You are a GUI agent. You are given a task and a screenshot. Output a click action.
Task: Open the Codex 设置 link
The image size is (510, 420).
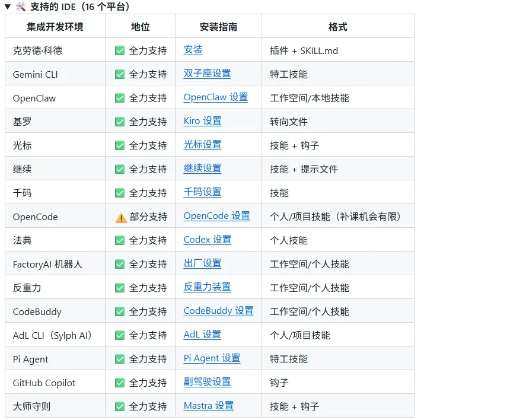click(207, 240)
